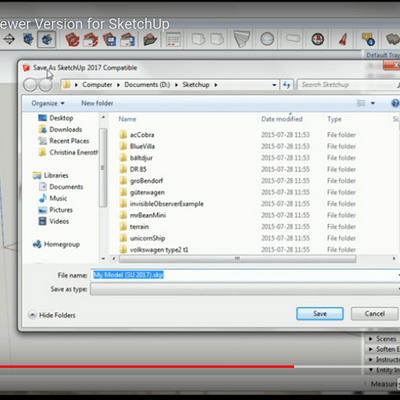
Task: Click the Back button in the save dialog
Action: [30, 85]
